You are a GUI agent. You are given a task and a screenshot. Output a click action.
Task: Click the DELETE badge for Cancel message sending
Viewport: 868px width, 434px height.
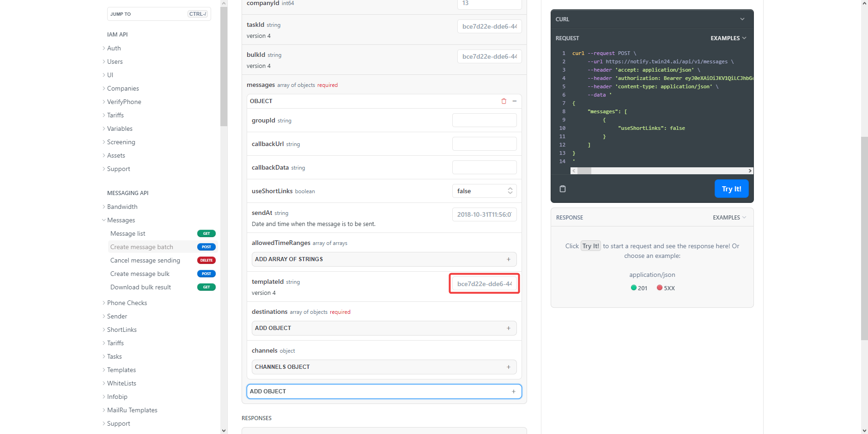pyautogui.click(x=206, y=260)
